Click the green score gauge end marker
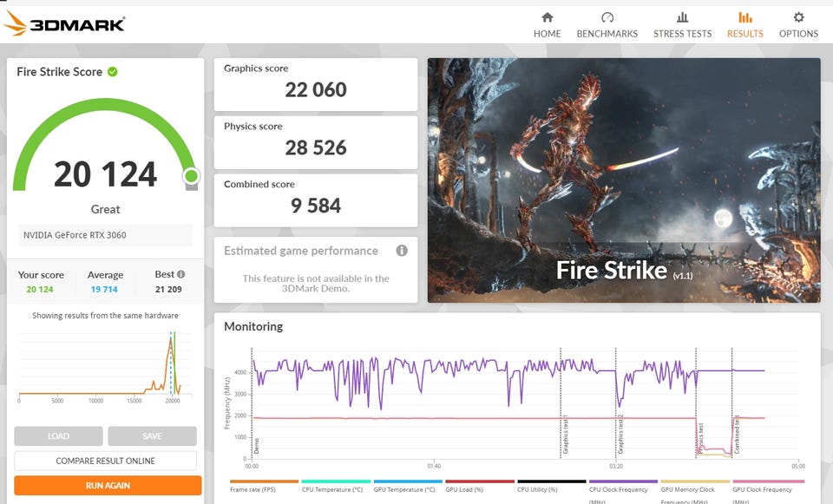The width and height of the screenshot is (833, 504). [191, 176]
